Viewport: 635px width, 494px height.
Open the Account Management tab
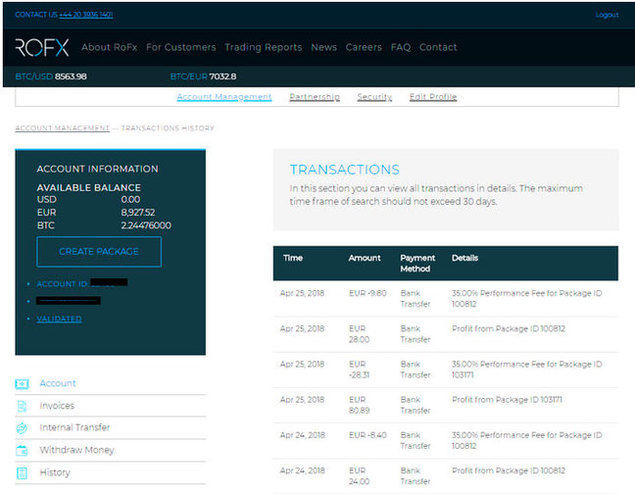point(224,97)
